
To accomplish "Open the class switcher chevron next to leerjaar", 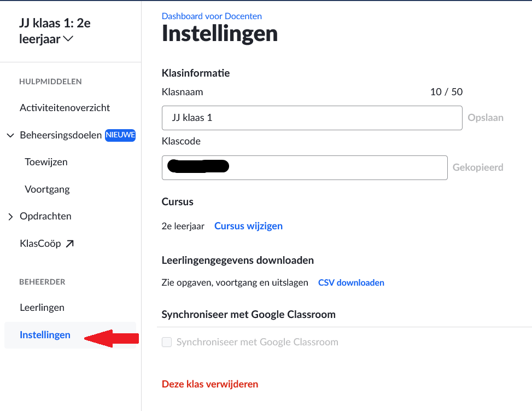I will [68, 39].
